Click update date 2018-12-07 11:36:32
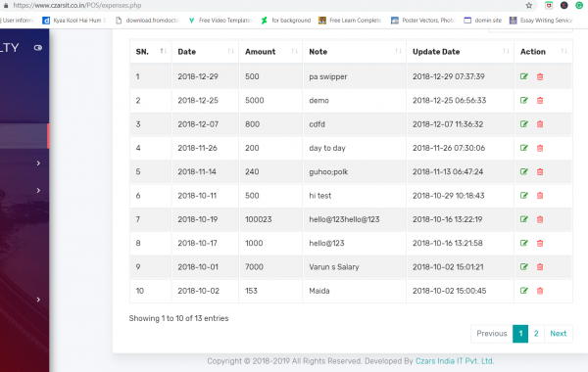588x372 pixels. [448, 124]
